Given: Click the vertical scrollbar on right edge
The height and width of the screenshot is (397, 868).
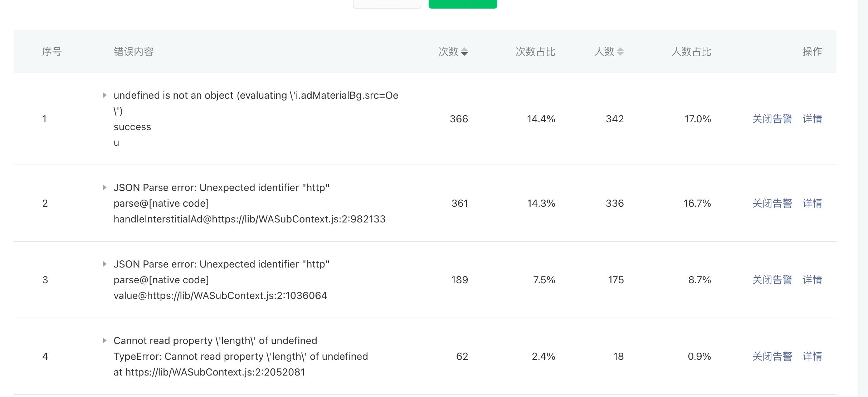Looking at the screenshot, I should (x=863, y=198).
